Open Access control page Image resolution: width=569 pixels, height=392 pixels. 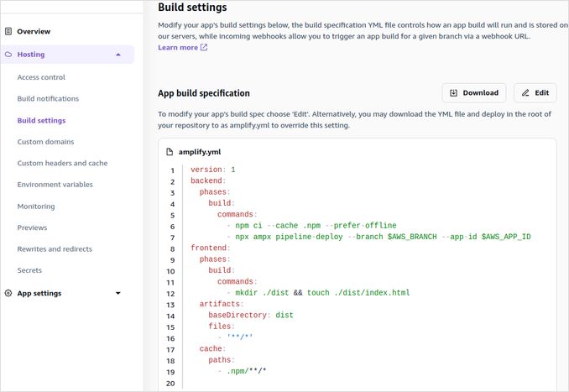41,77
